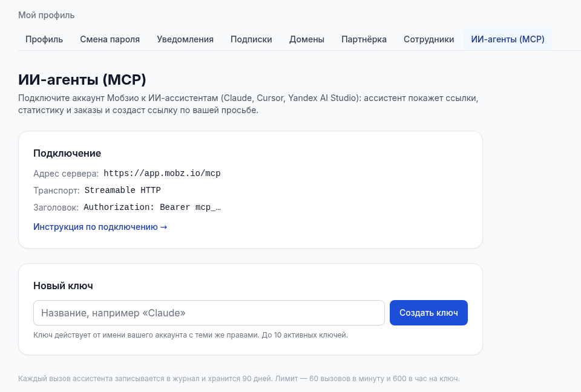
Task: Switch to the Смена пароля tab
Action: (110, 39)
